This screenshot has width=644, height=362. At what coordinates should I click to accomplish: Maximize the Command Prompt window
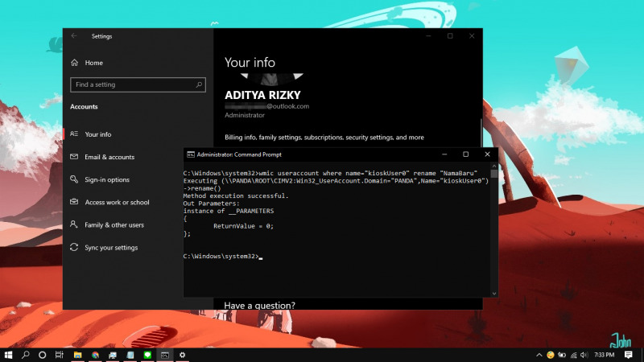click(466, 154)
